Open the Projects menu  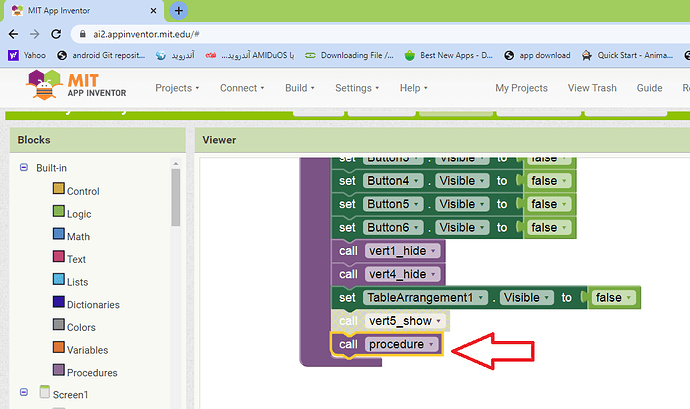pyautogui.click(x=177, y=88)
